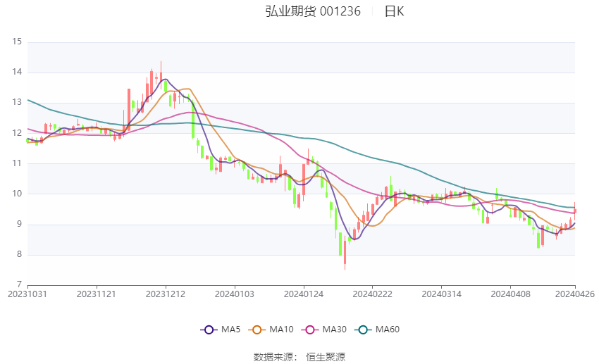Hide the MA60 line via its label
Screen dimensions: 599x364
[x=388, y=330]
